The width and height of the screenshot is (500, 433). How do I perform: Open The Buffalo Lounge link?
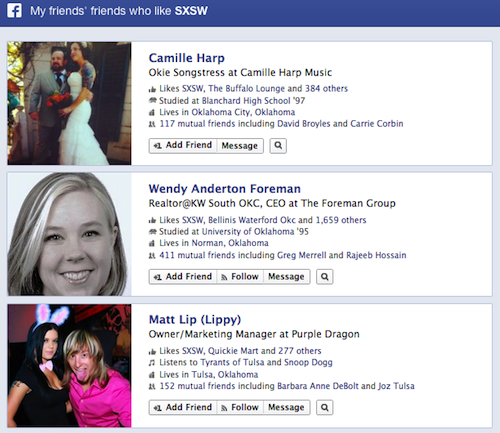pyautogui.click(x=246, y=89)
